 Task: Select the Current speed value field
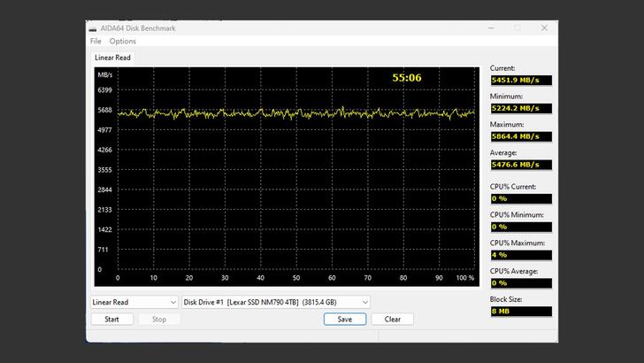(520, 80)
